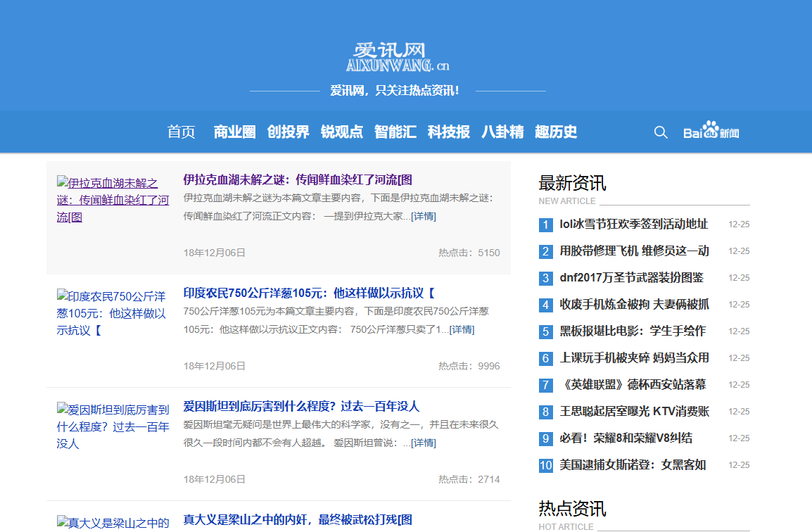This screenshot has height=532, width=812.
Task: Open the 首页 menu item
Action: [181, 132]
